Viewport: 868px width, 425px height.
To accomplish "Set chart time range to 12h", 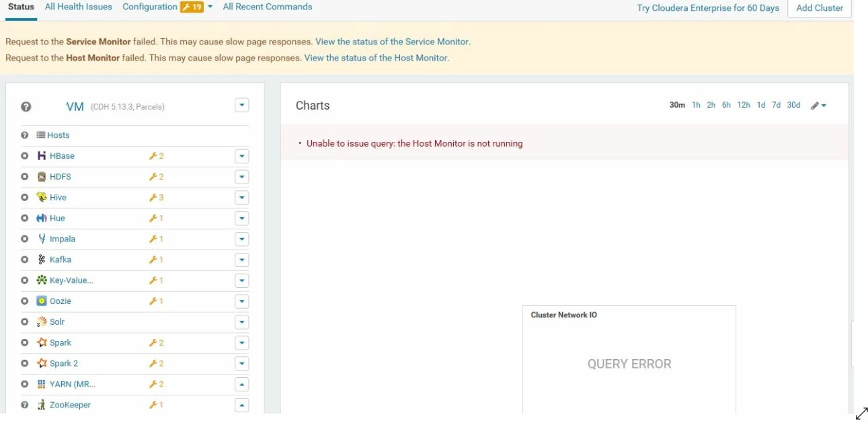I will [743, 105].
